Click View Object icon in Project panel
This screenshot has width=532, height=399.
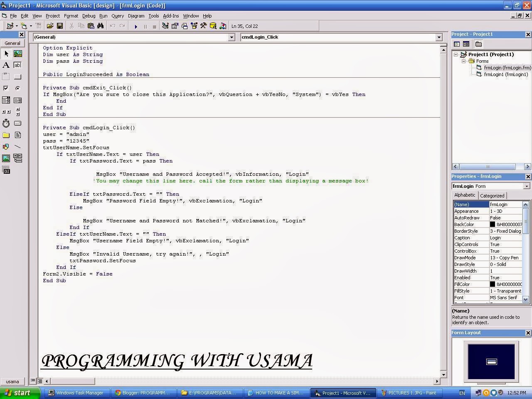[466, 44]
